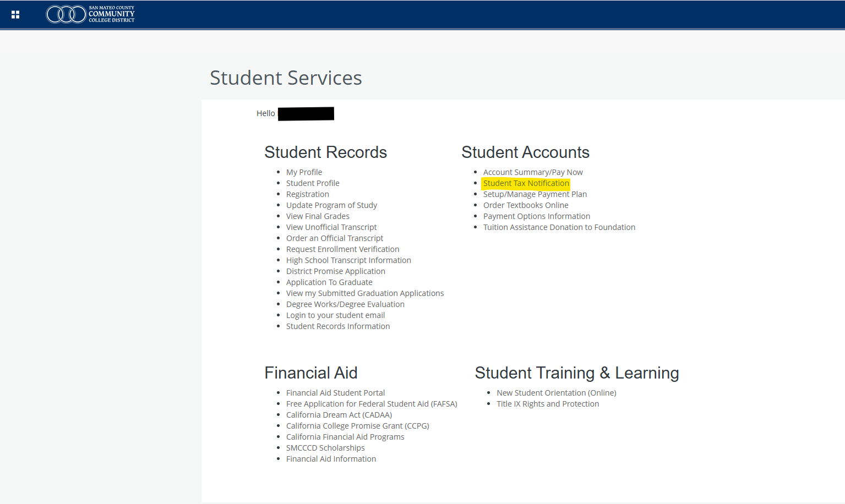Open High School Transcript Information
This screenshot has height=504, width=845.
(x=348, y=260)
